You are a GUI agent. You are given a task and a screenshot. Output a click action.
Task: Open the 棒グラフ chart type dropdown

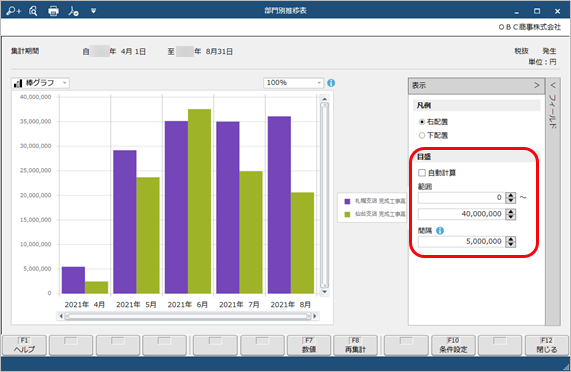pos(40,83)
